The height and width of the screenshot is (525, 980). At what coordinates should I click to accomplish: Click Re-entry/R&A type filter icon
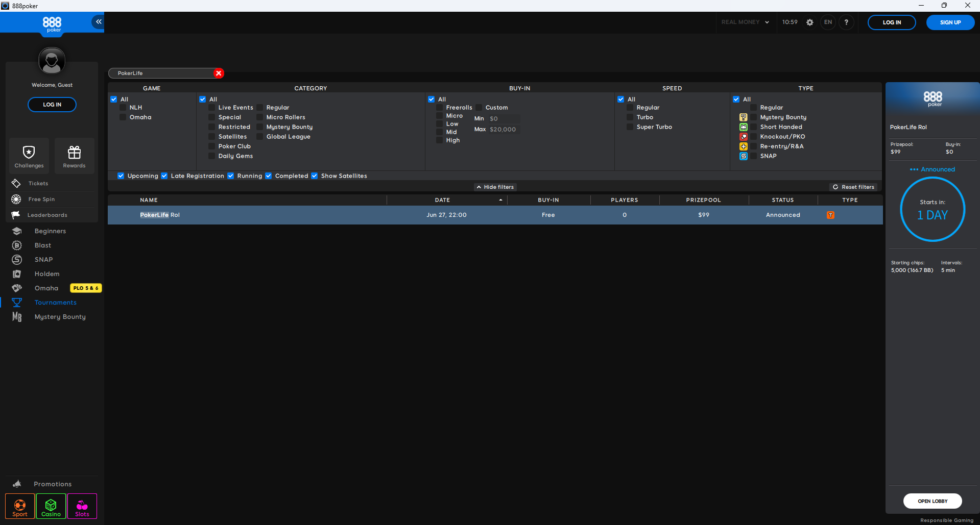pos(744,146)
